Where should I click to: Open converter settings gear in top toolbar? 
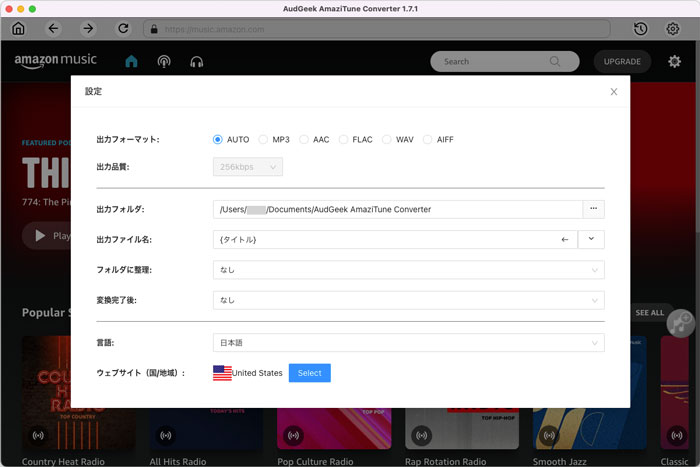coord(673,29)
